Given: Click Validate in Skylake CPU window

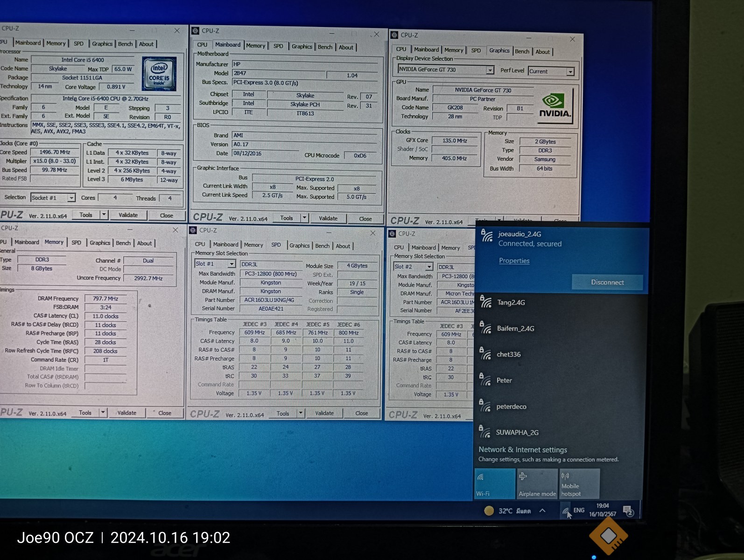Looking at the screenshot, I should (x=128, y=215).
